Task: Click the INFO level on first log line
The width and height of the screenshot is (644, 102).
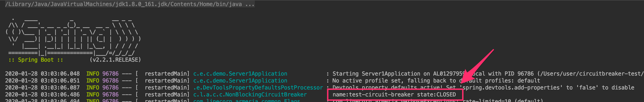Action: pos(92,74)
